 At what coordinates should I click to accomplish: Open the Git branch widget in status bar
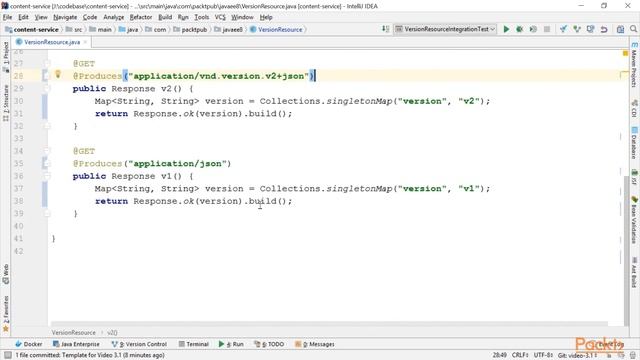(x=577, y=355)
